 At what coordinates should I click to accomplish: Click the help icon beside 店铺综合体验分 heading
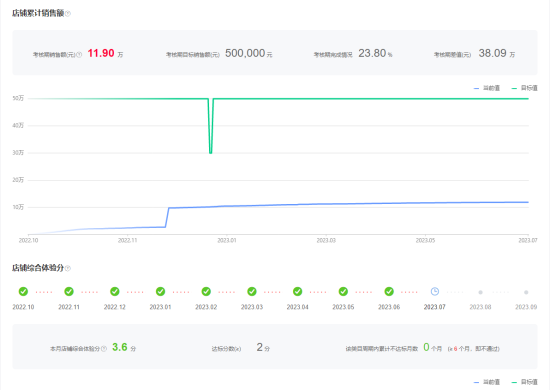point(68,268)
